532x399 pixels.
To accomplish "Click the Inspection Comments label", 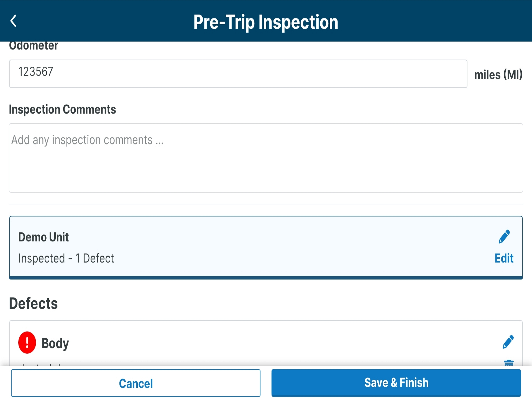I will click(62, 109).
